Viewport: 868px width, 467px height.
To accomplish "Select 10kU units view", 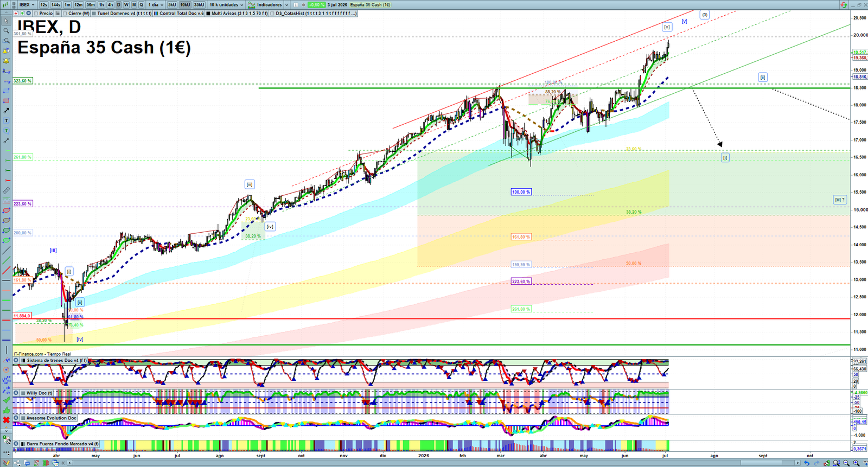I will click(x=185, y=4).
